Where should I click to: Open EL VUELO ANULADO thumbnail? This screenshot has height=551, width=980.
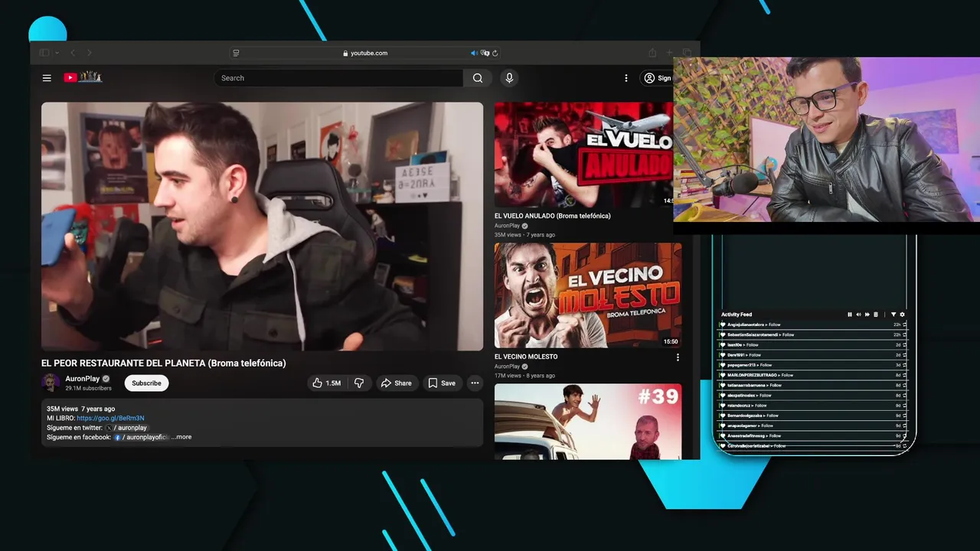click(x=583, y=155)
